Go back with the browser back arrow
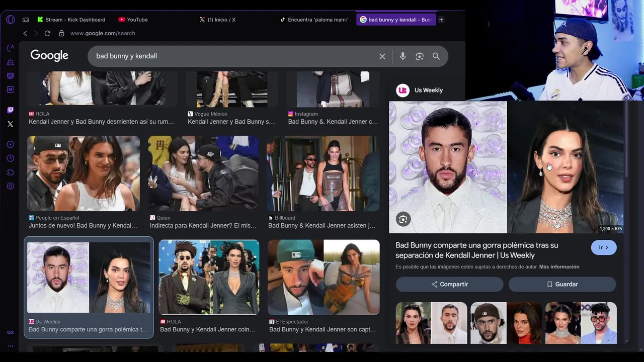Image resolution: width=644 pixels, height=362 pixels. click(25, 33)
